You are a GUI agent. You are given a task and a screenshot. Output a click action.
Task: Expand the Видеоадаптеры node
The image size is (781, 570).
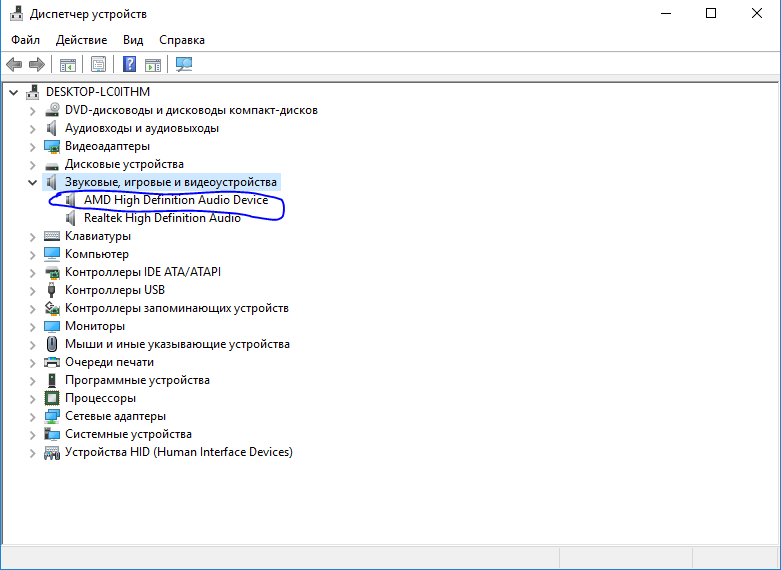(32, 146)
